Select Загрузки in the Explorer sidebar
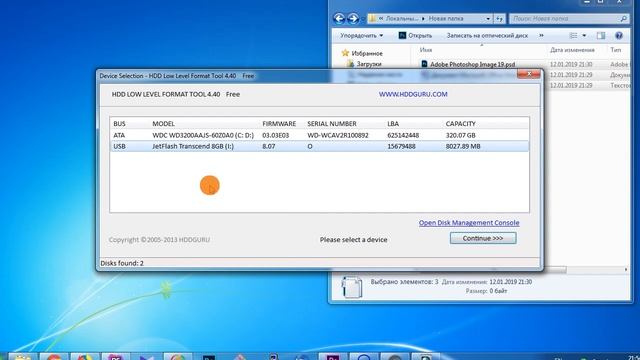The image size is (640, 360). [369, 64]
